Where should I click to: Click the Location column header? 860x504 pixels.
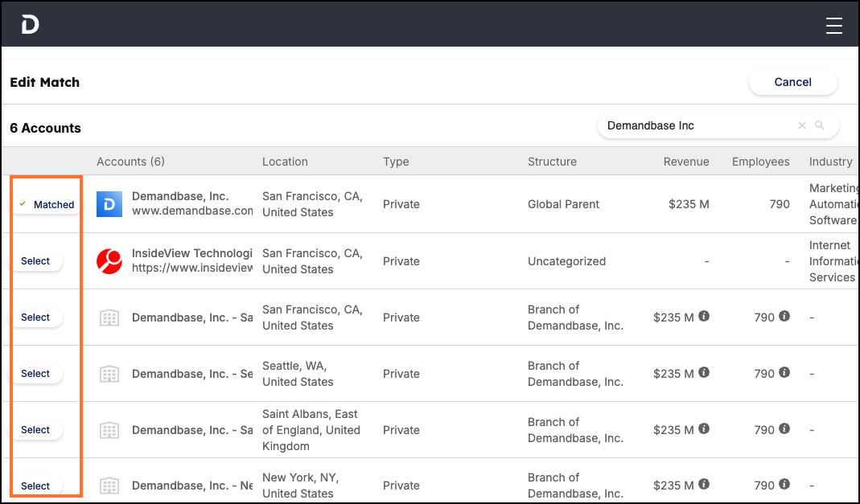click(x=285, y=162)
